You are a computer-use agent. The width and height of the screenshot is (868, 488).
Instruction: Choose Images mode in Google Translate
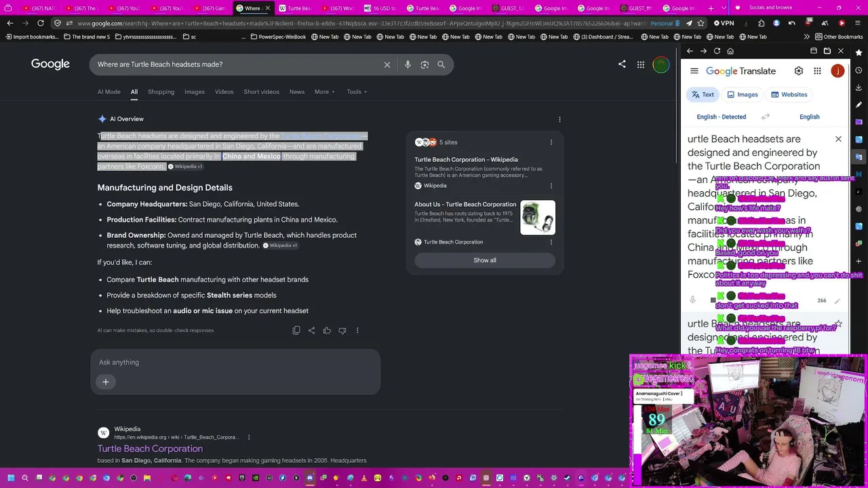click(742, 95)
